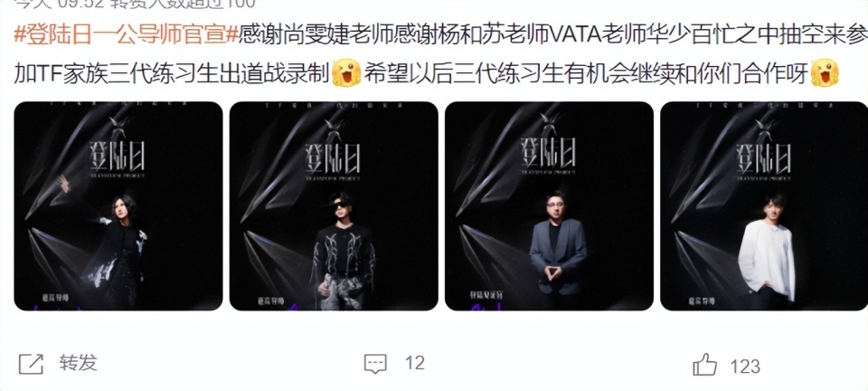868x391 pixels.
Task: Open the second poster with sunglasses mentor
Action: pyautogui.click(x=334, y=205)
